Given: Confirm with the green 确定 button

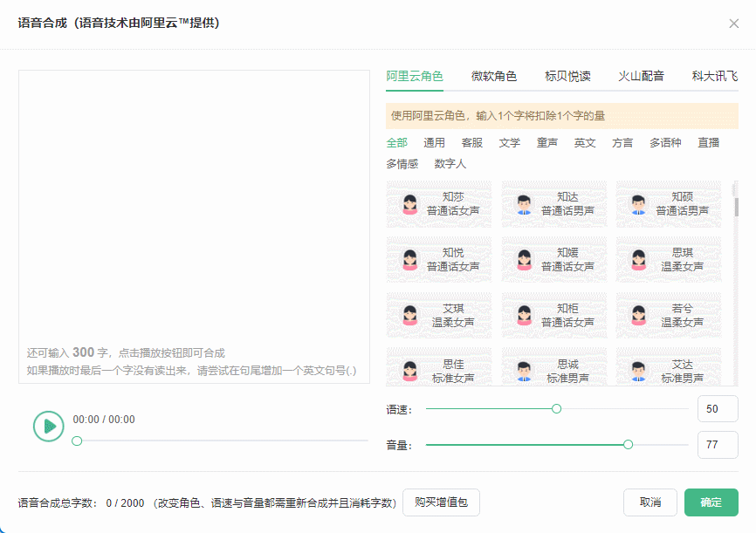Looking at the screenshot, I should coord(711,502).
